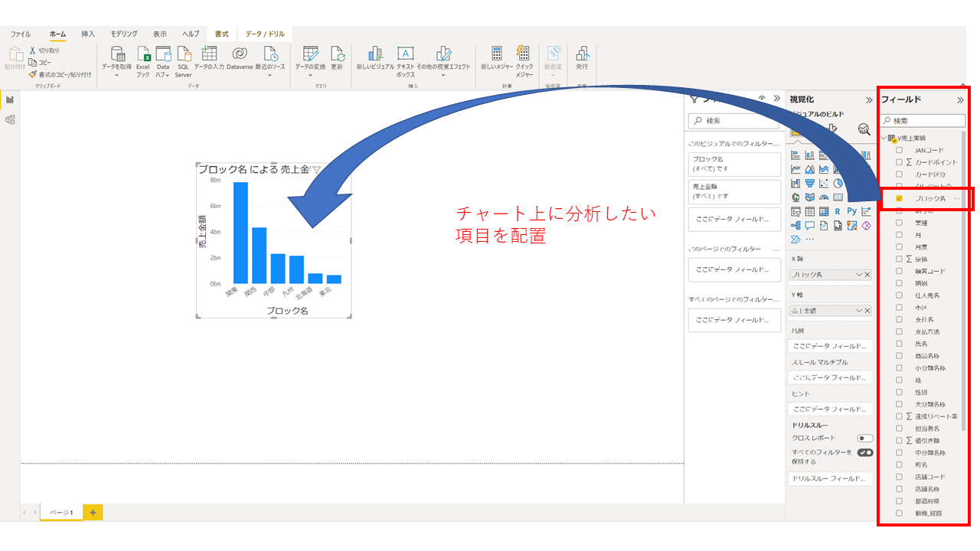Image resolution: width=980 pixels, height=551 pixels.
Task: Check the 月度 field checkbox
Action: pos(899,247)
